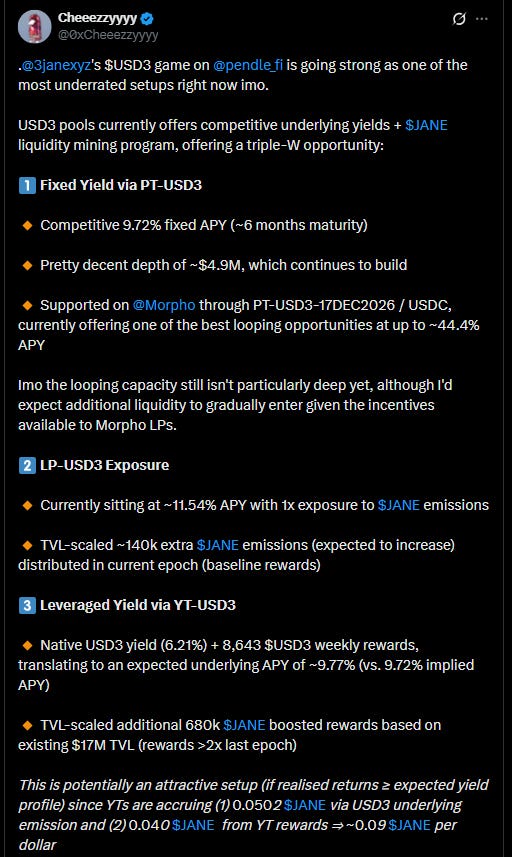Screen dimensions: 512x857
Task: Click the blue verified badge next to Cheeezzyyyy
Action: click(x=147, y=18)
